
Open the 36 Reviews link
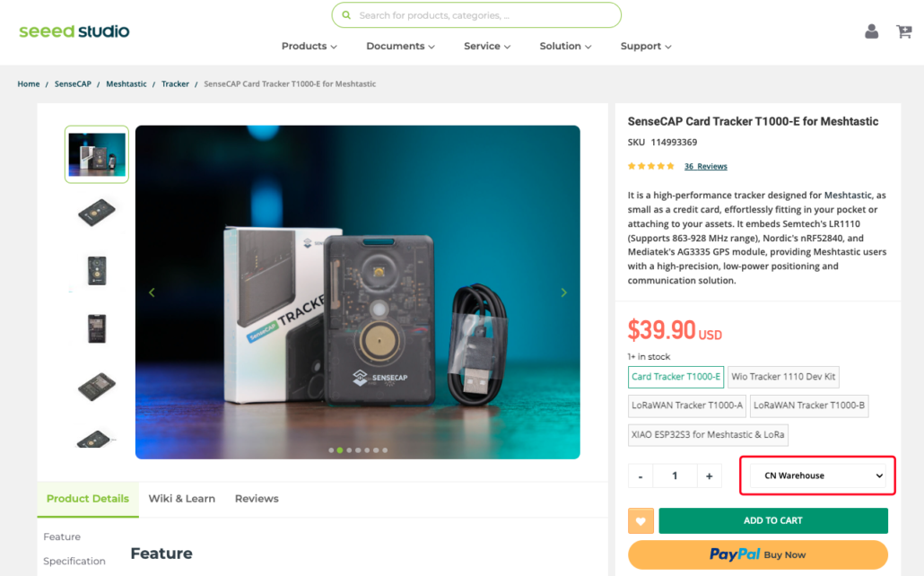tap(705, 167)
